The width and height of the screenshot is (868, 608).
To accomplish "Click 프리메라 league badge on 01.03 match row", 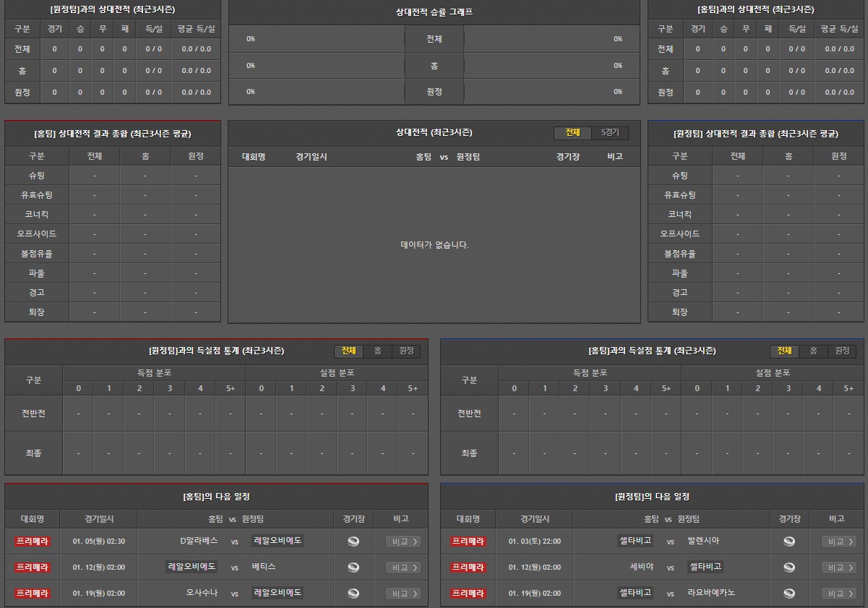I will click(x=468, y=541).
